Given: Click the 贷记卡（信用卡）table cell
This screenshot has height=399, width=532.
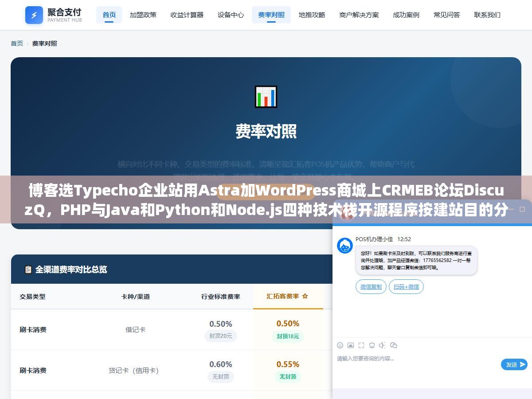Looking at the screenshot, I should coord(133,370).
